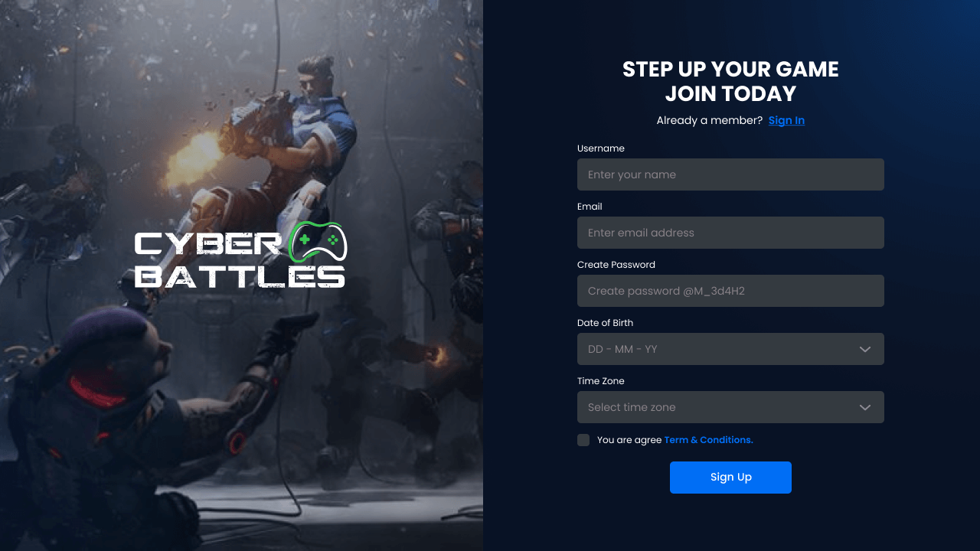Open the Select time zone combo box

point(730,407)
